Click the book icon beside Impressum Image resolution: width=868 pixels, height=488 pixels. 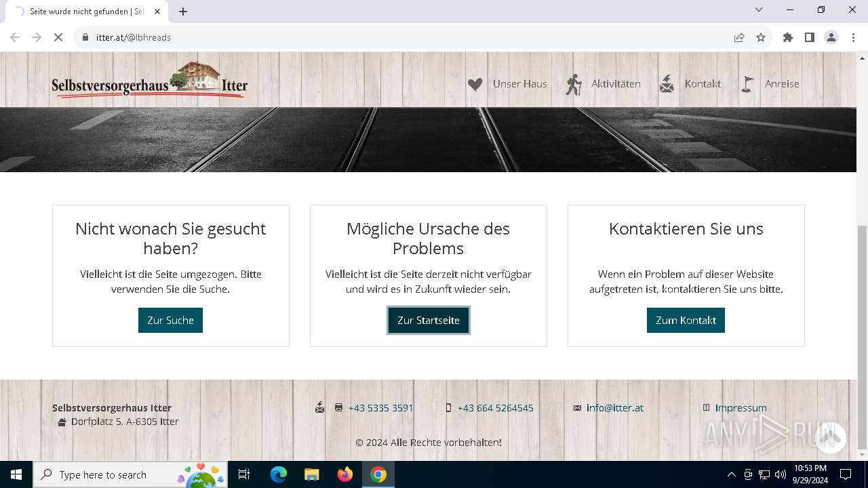(x=706, y=407)
